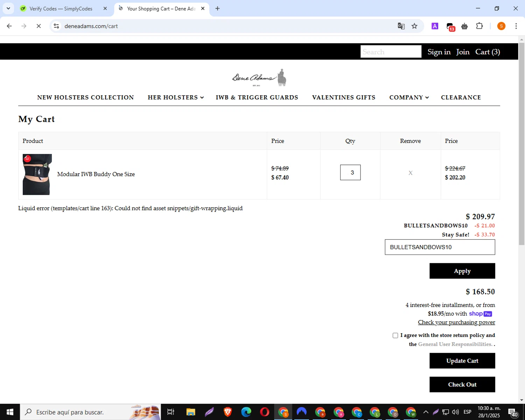Viewport: 525px width, 420px height.
Task: Click the discount code field with BULLETSANDBOWS10
Action: coord(440,247)
